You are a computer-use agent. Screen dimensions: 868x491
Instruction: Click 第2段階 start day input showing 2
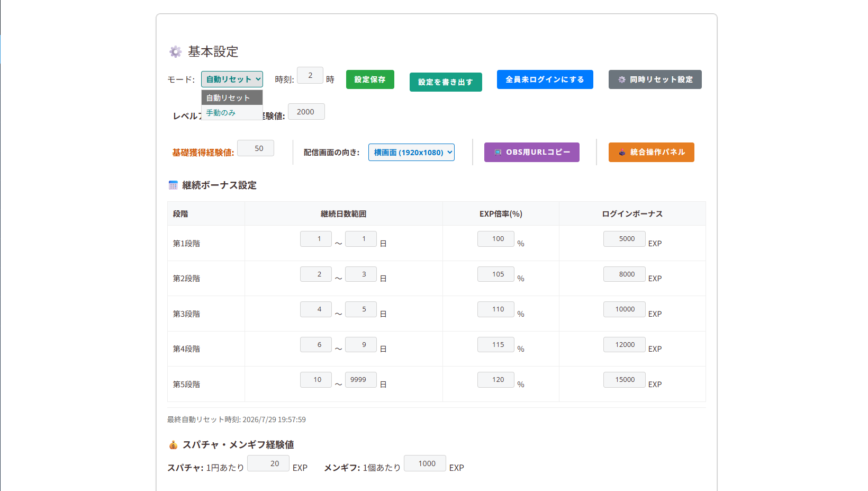[x=316, y=274]
